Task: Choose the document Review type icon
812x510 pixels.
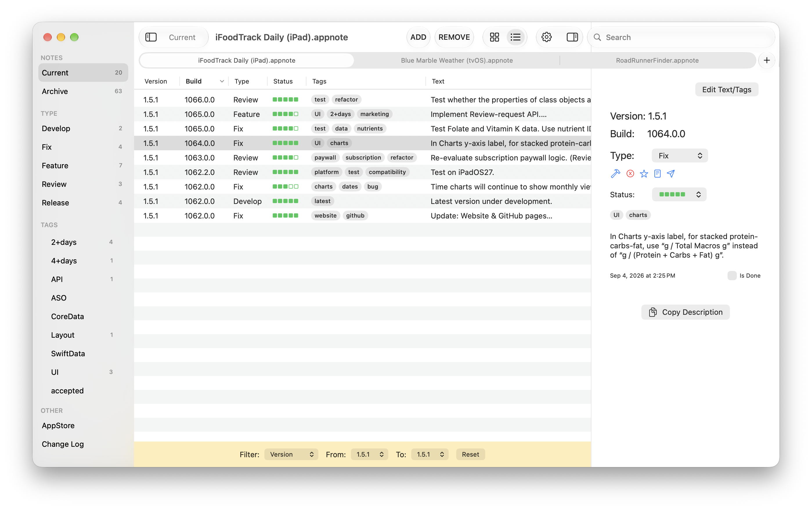Action: [657, 173]
